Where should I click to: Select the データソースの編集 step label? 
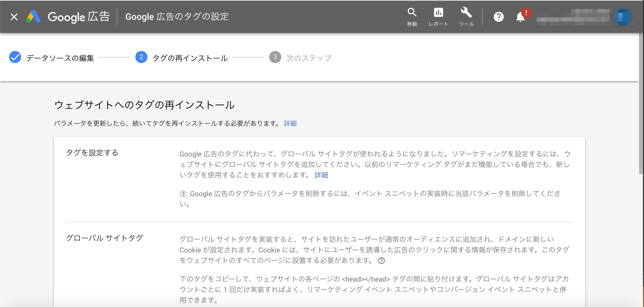[x=60, y=58]
